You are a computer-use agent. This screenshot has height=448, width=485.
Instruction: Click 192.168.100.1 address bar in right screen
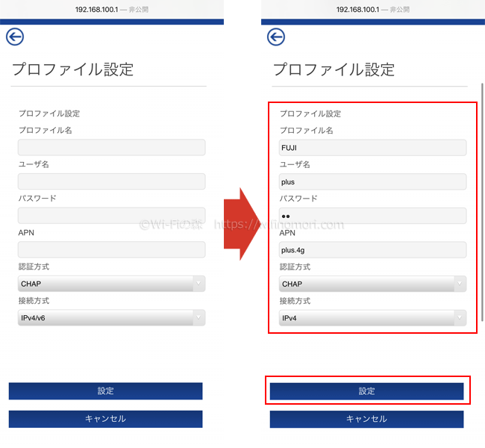pos(373,10)
